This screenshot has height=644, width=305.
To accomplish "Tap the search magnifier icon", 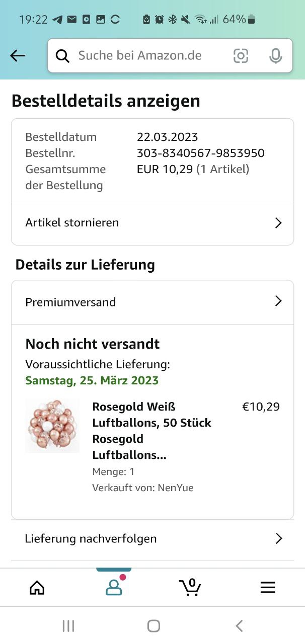I will pyautogui.click(x=62, y=56).
